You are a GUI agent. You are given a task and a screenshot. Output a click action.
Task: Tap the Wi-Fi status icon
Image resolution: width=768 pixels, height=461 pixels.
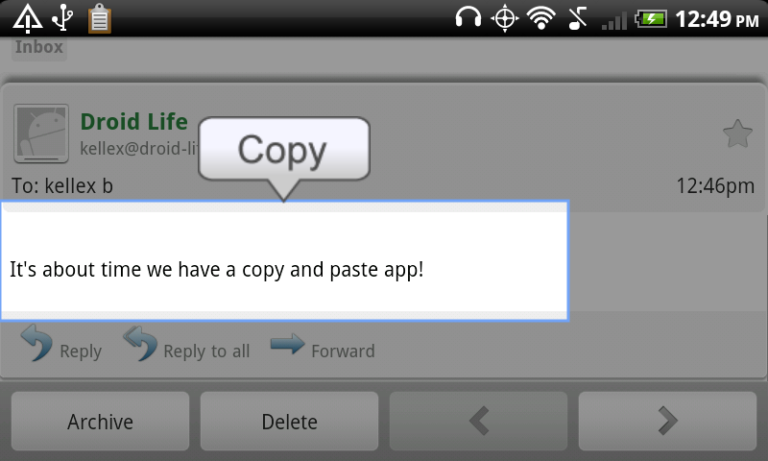[x=541, y=19]
